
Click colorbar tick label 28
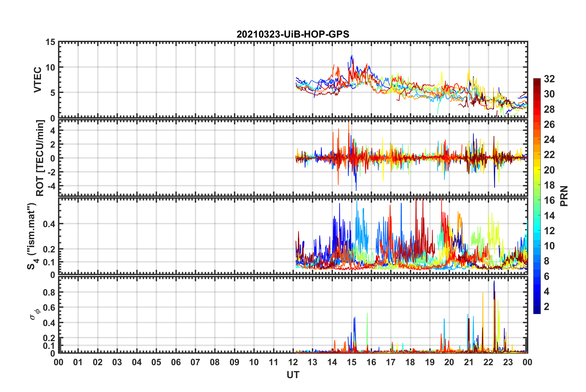pyautogui.click(x=549, y=109)
